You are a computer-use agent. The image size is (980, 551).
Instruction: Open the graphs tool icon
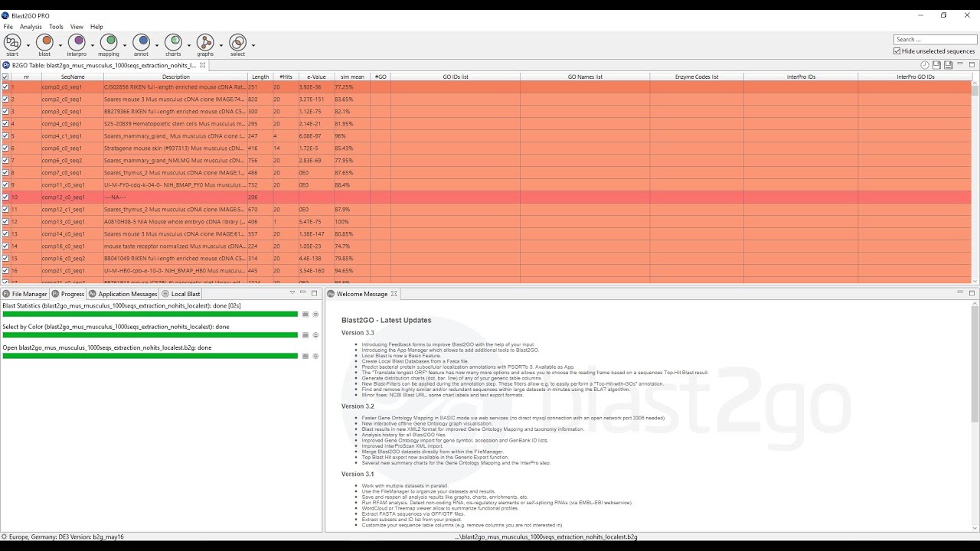click(205, 41)
